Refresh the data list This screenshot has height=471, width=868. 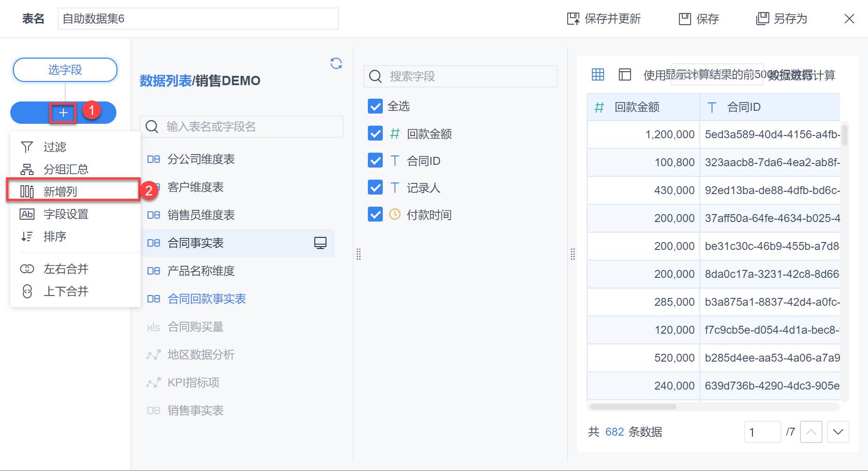click(x=336, y=63)
